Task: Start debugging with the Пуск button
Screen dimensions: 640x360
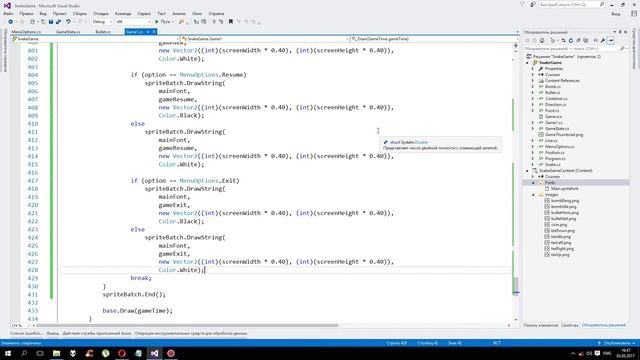Action: tap(162, 22)
